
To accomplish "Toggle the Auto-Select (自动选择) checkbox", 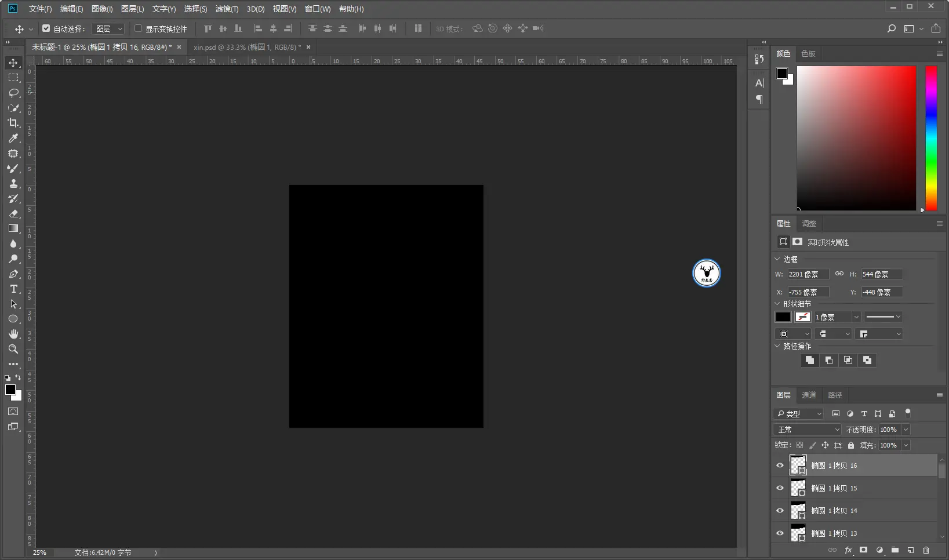I will (x=46, y=28).
